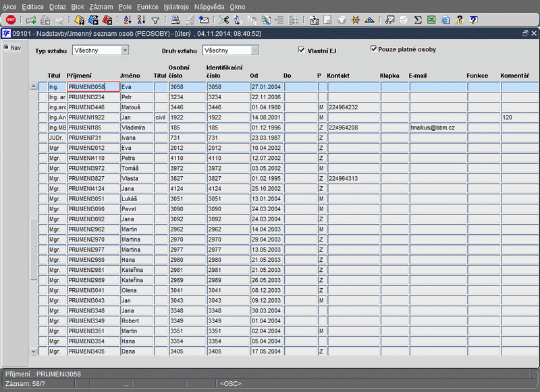This screenshot has width=540, height=392.
Task: Open the Akce menu
Action: (x=9, y=7)
